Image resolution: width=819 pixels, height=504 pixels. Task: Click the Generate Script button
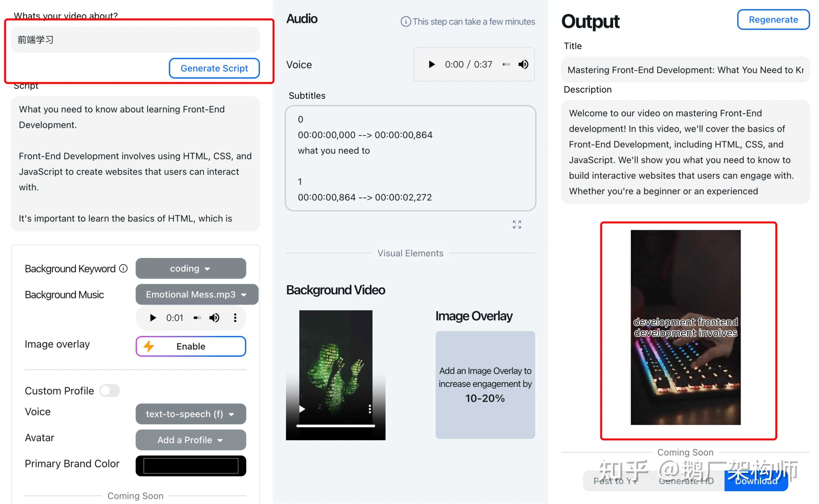pyautogui.click(x=214, y=68)
